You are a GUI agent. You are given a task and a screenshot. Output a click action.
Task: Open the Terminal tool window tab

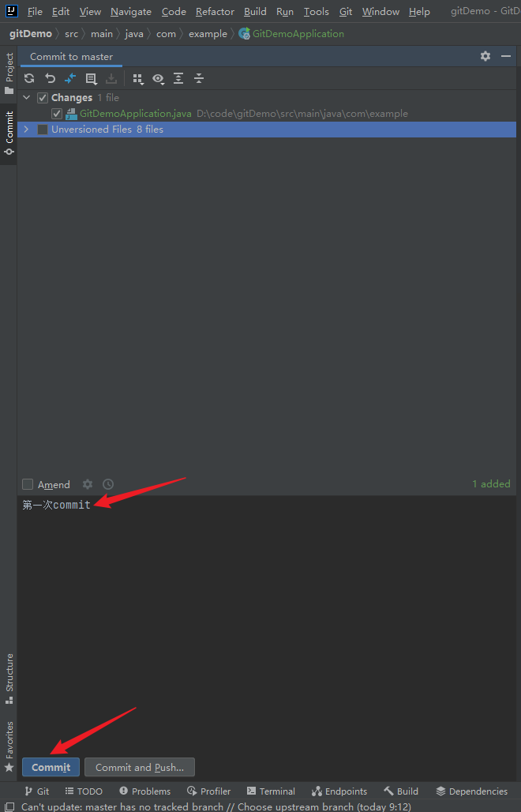click(271, 791)
